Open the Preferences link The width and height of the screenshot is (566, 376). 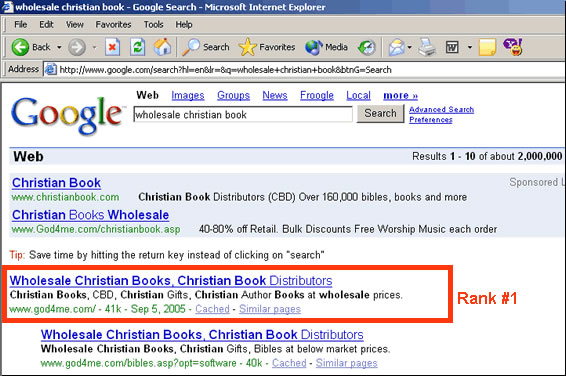(431, 120)
